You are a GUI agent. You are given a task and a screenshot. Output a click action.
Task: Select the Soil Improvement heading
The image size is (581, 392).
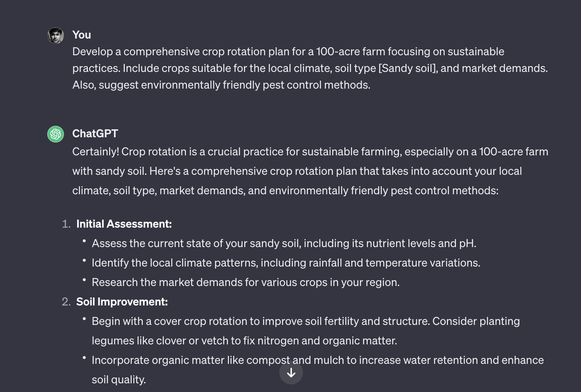122,302
